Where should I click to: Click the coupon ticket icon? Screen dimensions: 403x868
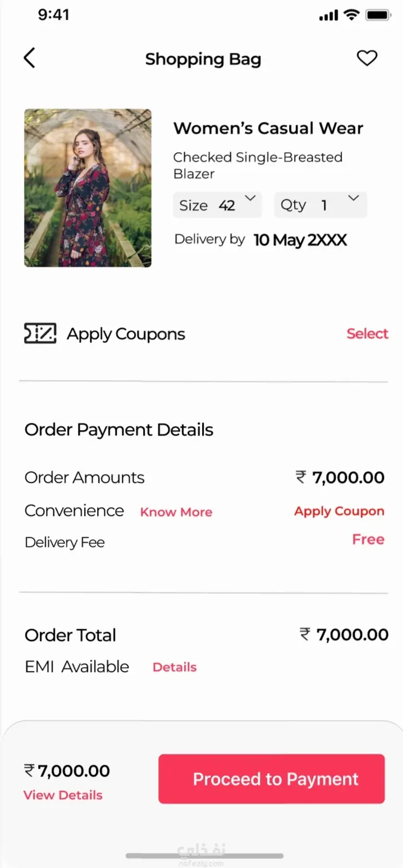point(40,334)
